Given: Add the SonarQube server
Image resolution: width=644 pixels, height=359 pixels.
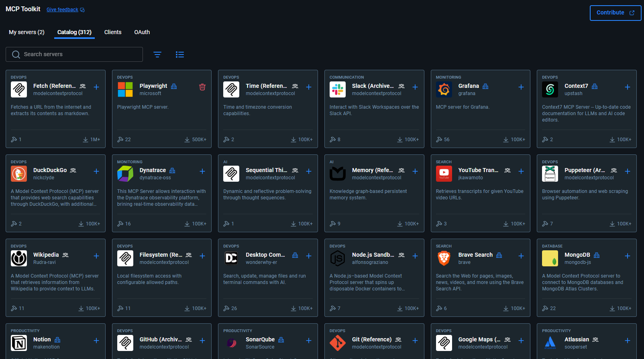Looking at the screenshot, I should tap(308, 341).
